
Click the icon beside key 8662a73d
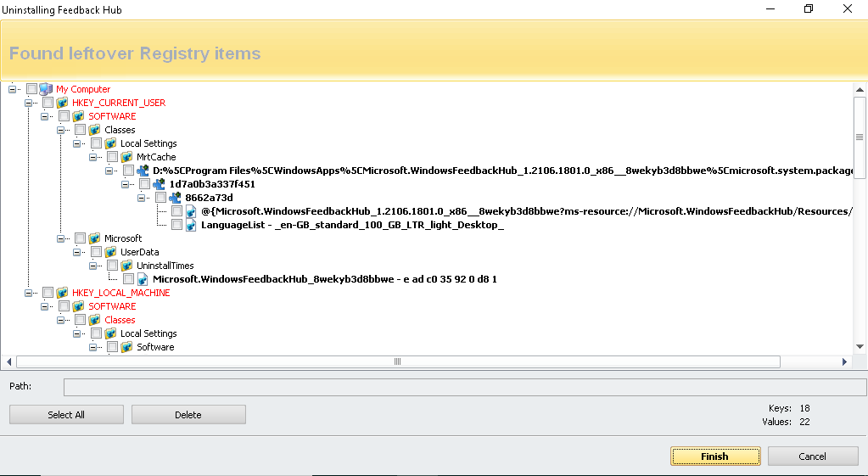point(175,198)
